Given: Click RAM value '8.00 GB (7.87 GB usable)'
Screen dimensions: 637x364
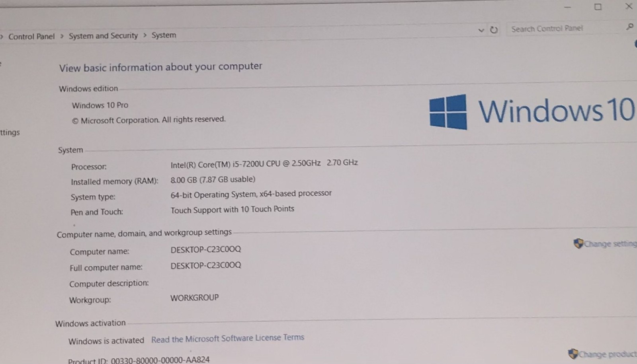Looking at the screenshot, I should (213, 179).
